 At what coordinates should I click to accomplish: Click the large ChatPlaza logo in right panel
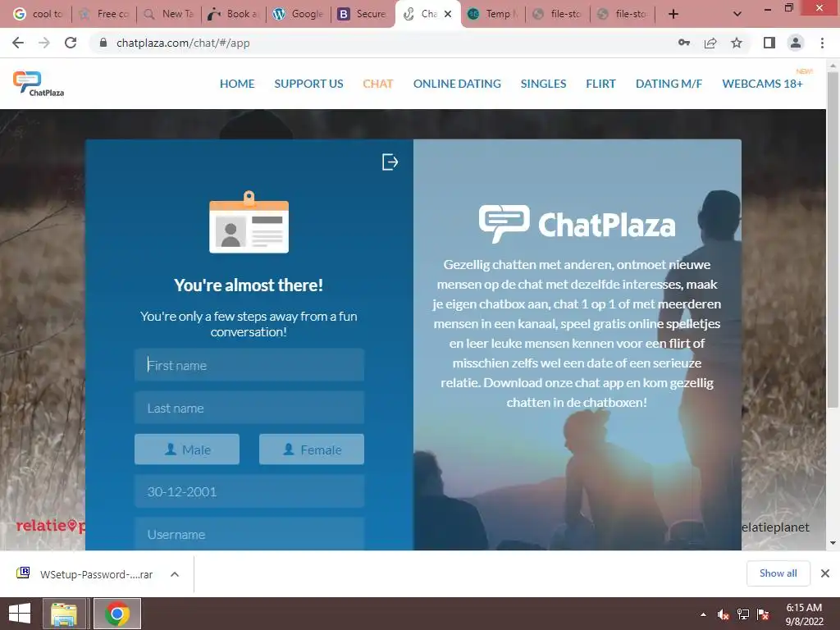point(577,224)
